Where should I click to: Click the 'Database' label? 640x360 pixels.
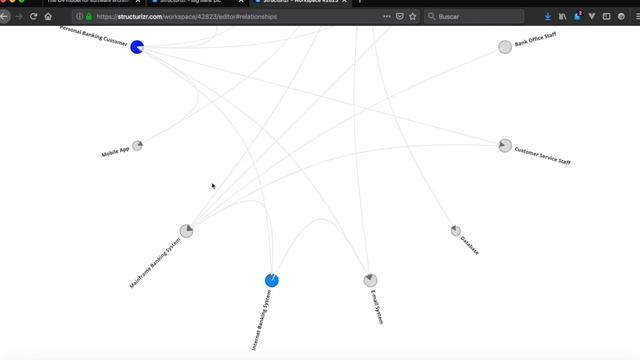tap(469, 245)
